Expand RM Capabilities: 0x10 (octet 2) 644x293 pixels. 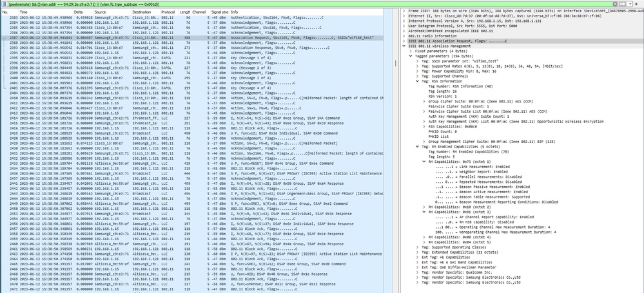coord(424,207)
